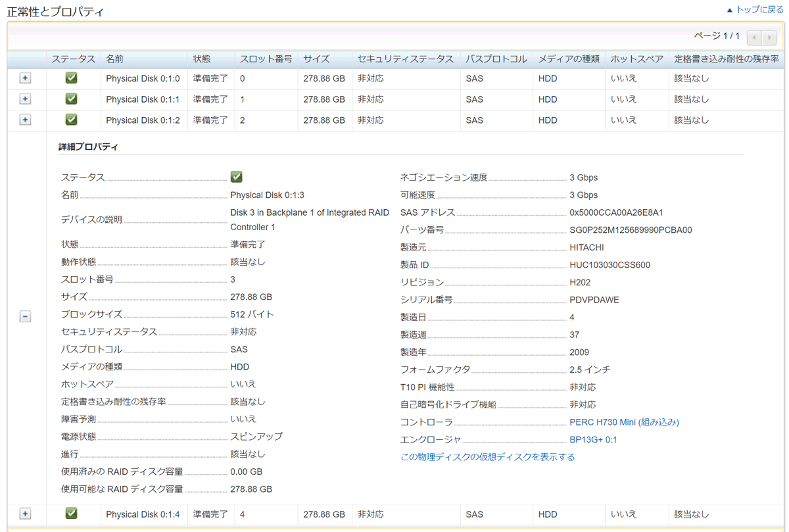
Task: Open BP13G+ 0:1 enclosure link
Action: (x=593, y=440)
